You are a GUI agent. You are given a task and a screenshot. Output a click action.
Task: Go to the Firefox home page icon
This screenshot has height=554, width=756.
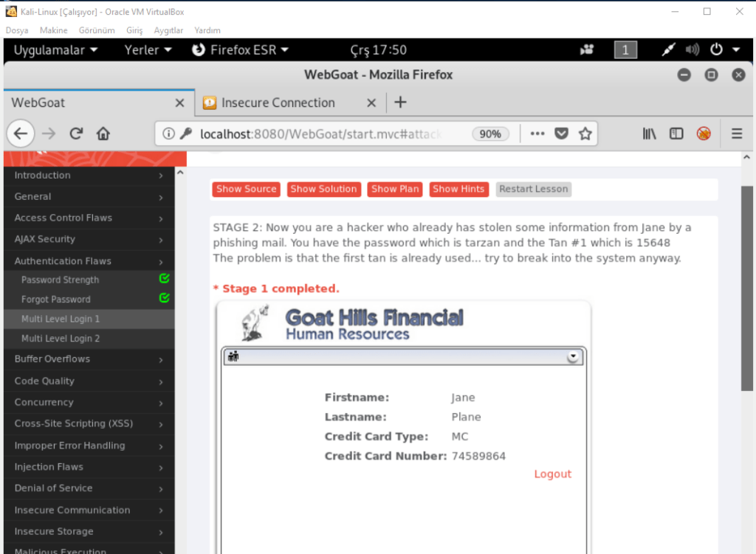pos(103,134)
